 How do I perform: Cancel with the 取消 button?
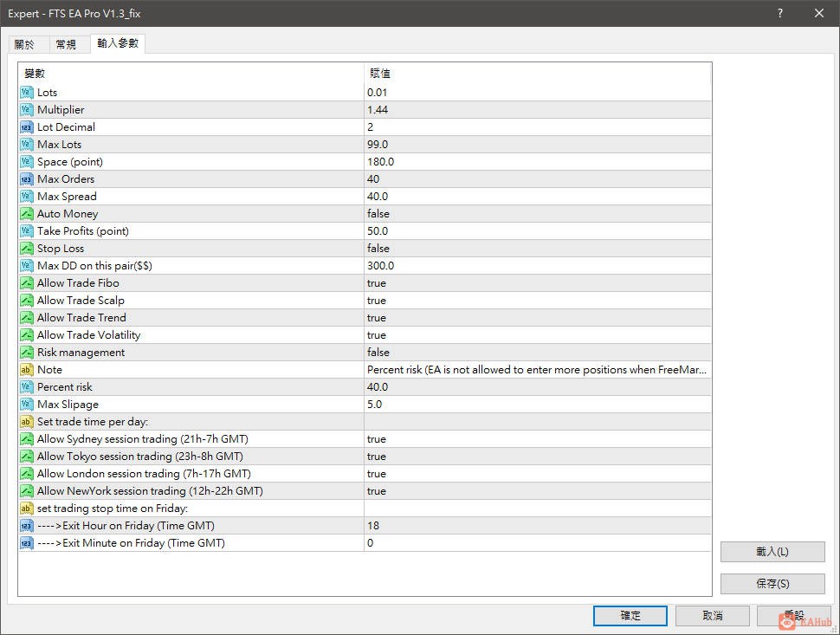click(x=712, y=616)
